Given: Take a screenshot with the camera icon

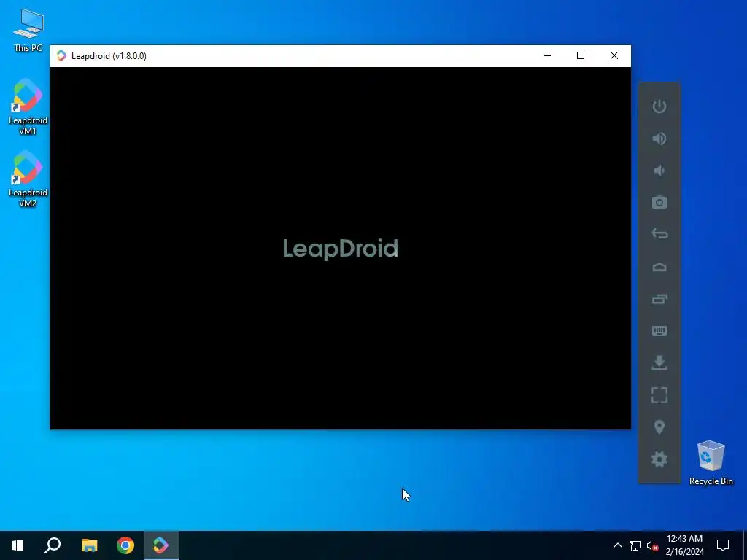Looking at the screenshot, I should pos(659,203).
